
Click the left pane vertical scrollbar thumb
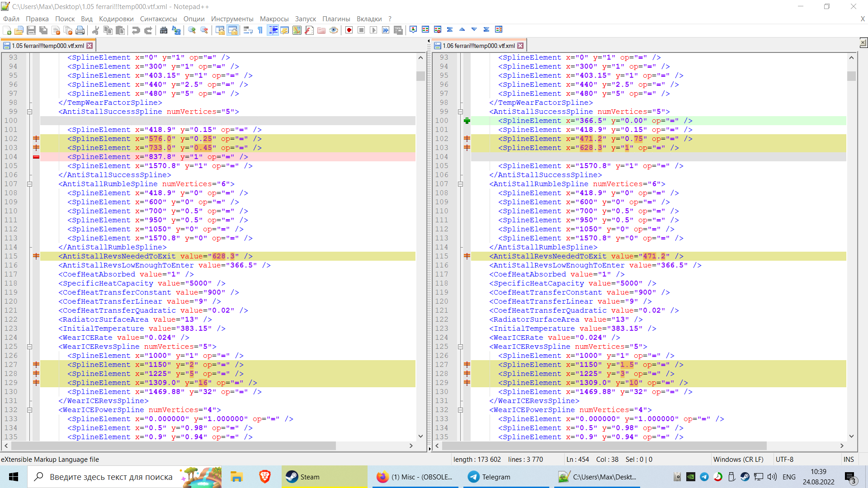[x=420, y=76]
